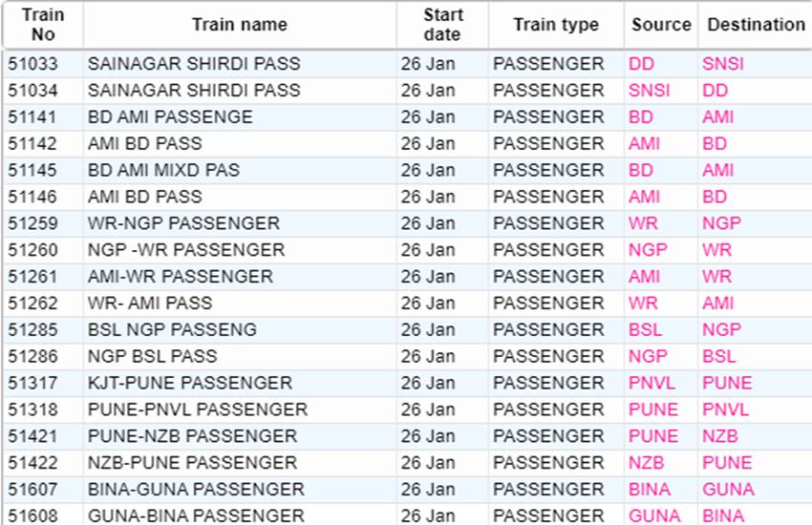
Task: Click train name WR-NGP PASSENGER
Action: pos(183,223)
